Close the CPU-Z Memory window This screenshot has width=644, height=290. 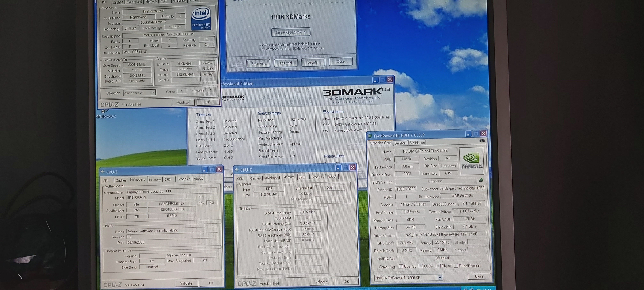tap(353, 168)
